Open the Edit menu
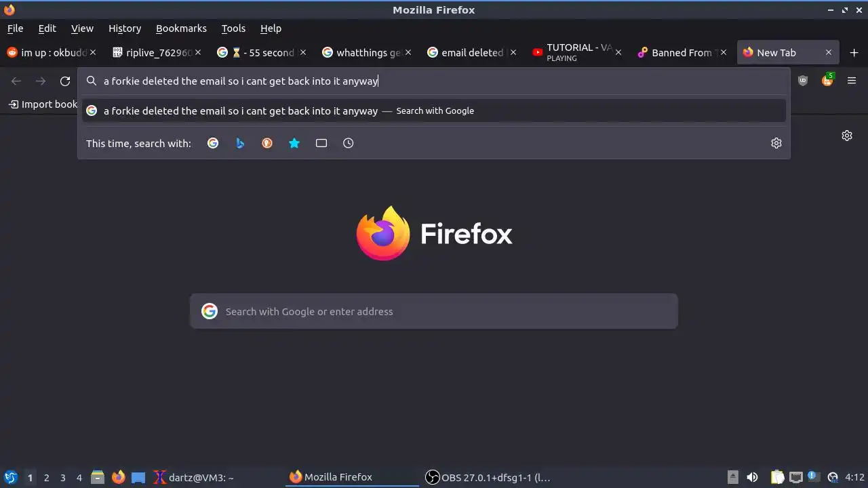Screen dimensions: 868x488 [x=47, y=28]
